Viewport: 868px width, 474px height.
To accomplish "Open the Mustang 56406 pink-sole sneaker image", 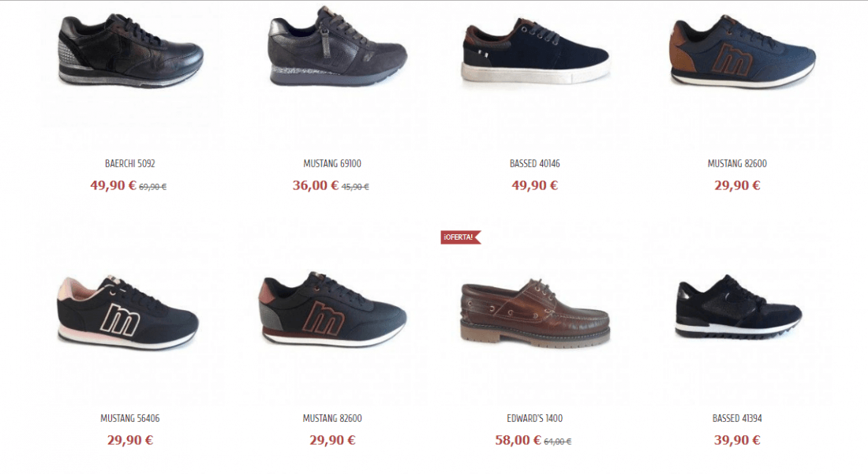I will pyautogui.click(x=128, y=312).
